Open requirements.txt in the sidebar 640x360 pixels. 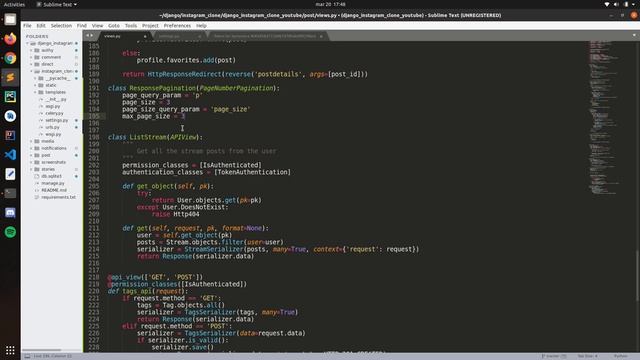tap(58, 197)
